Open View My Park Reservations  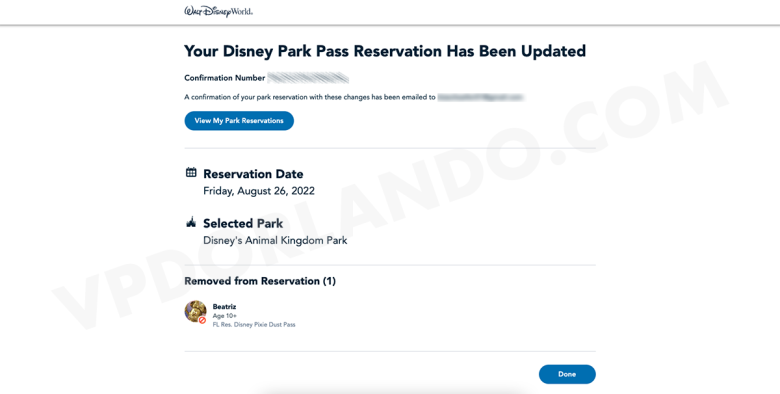(239, 121)
